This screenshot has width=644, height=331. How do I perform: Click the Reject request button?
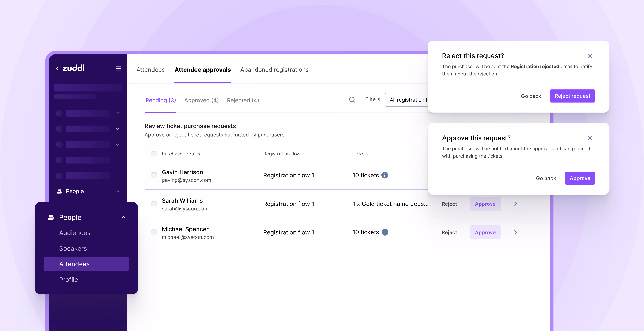[572, 96]
